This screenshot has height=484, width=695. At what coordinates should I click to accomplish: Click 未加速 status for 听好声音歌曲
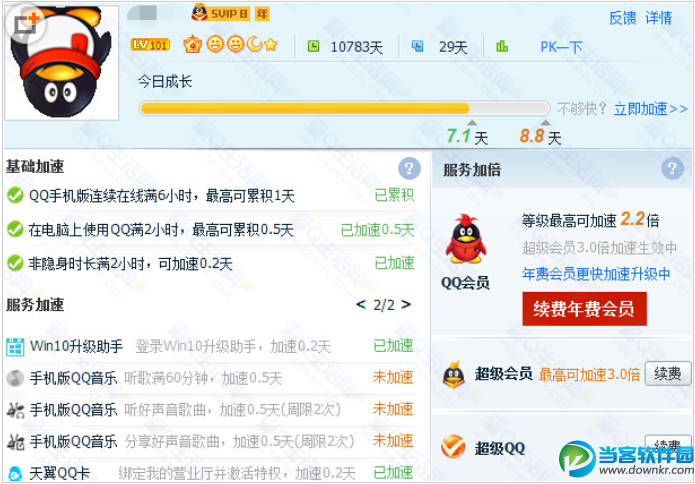393,409
